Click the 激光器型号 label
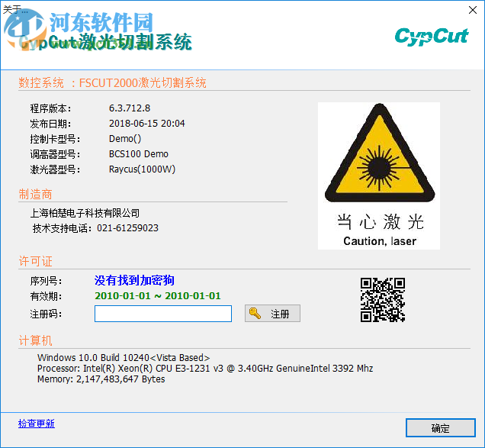The width and height of the screenshot is (485, 448). pyautogui.click(x=55, y=169)
